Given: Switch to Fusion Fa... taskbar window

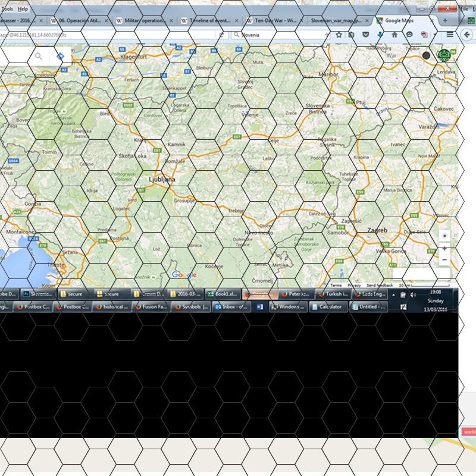Looking at the screenshot, I should pyautogui.click(x=152, y=307).
